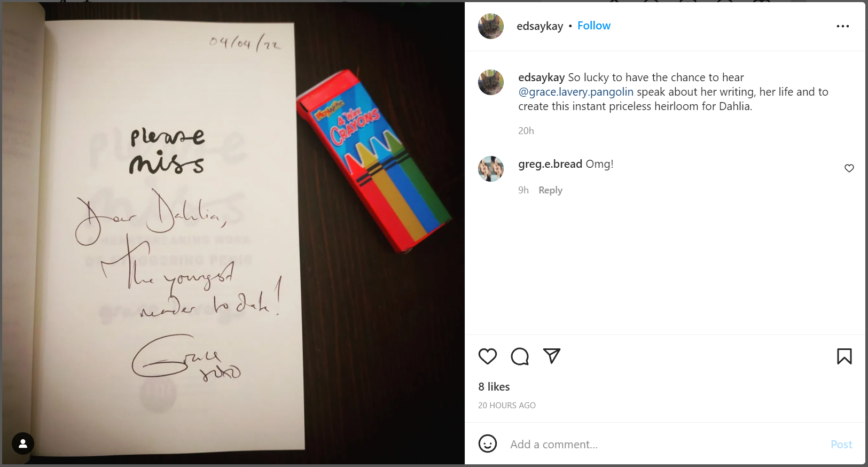Open comments via the speech bubble icon

tap(520, 356)
